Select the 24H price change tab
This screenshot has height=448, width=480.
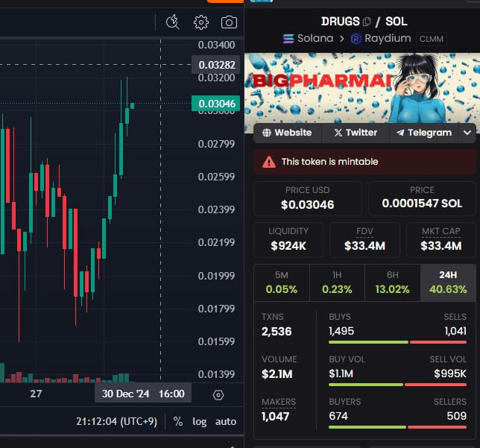[x=448, y=283]
